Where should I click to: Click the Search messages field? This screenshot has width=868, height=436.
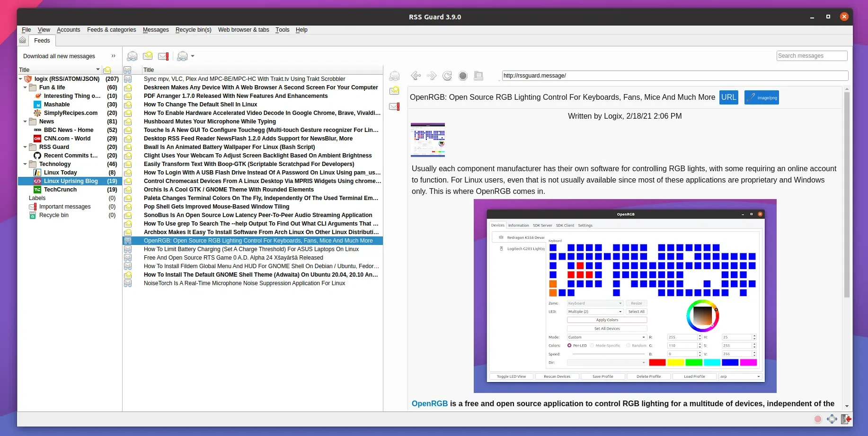(x=812, y=56)
